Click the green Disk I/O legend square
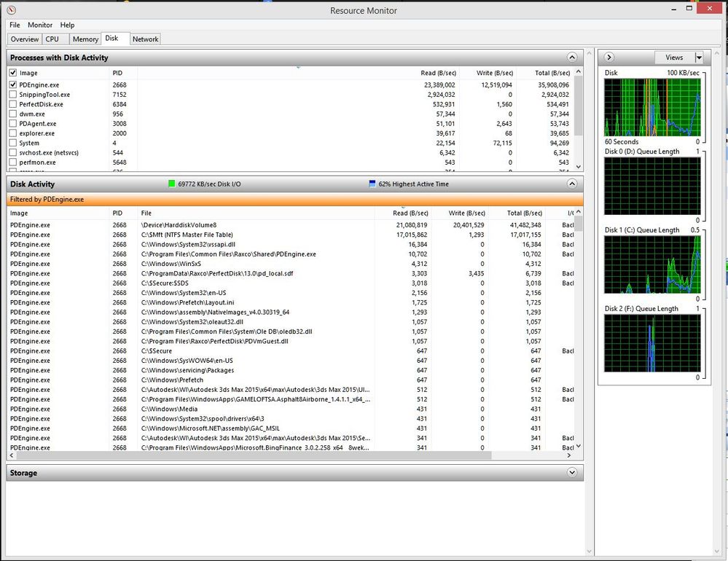The width and height of the screenshot is (728, 561). coord(172,184)
